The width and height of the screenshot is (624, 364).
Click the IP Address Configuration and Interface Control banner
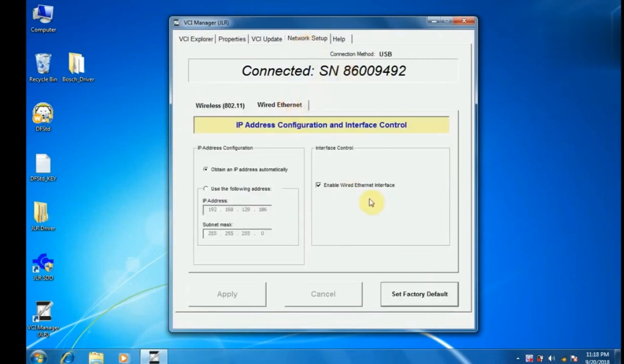click(321, 125)
